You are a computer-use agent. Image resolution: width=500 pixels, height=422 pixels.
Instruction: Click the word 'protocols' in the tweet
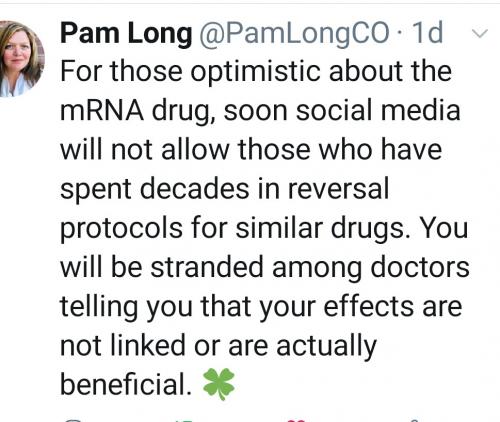[x=121, y=229]
